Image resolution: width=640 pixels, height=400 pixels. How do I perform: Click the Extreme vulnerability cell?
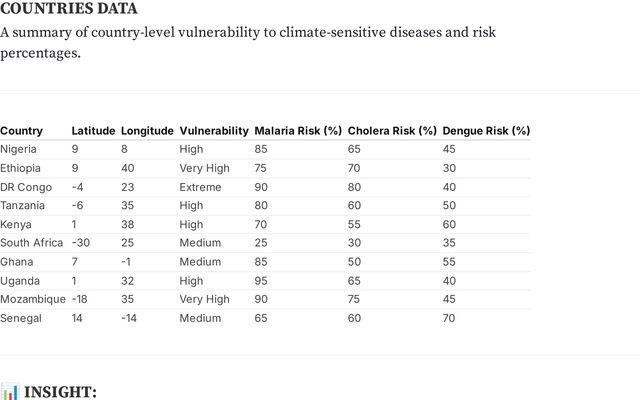point(200,187)
